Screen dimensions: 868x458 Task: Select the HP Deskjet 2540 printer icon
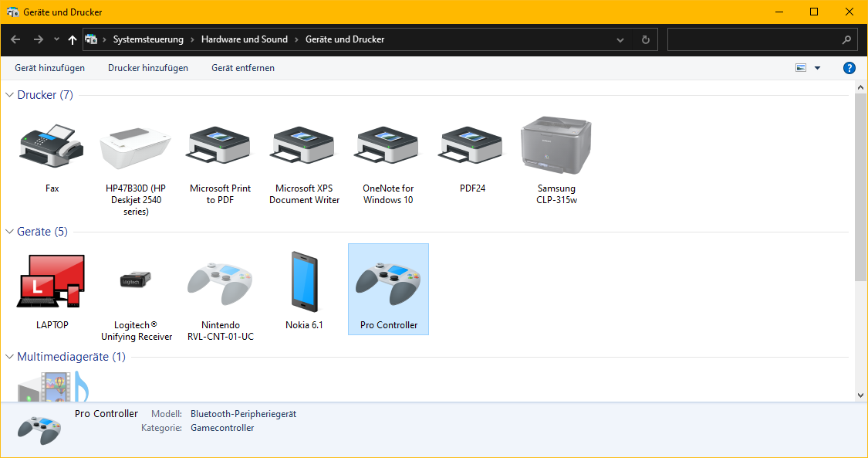coord(136,148)
